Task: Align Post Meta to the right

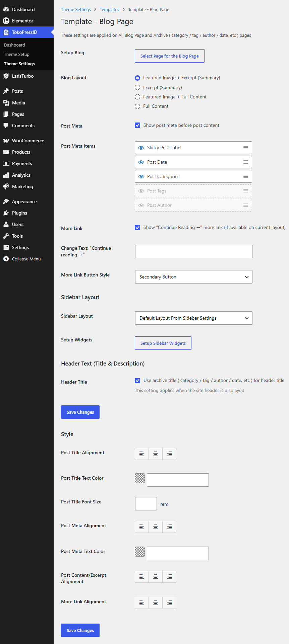Action: 169,527
